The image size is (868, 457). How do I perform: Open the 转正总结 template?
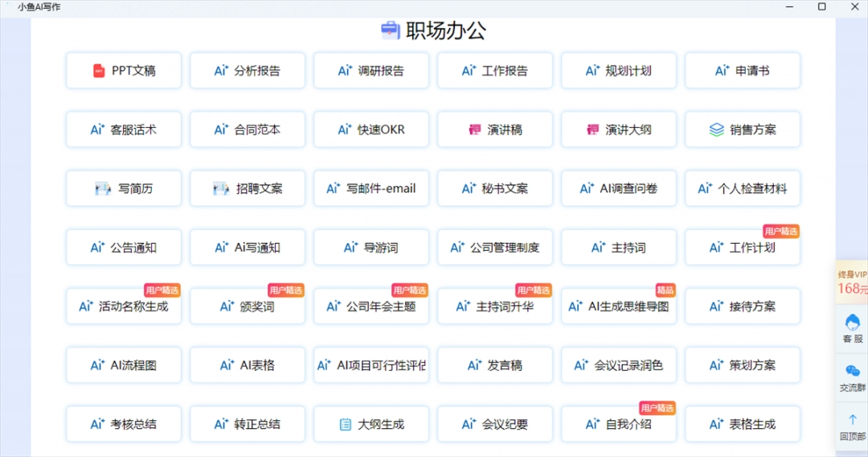coord(248,424)
